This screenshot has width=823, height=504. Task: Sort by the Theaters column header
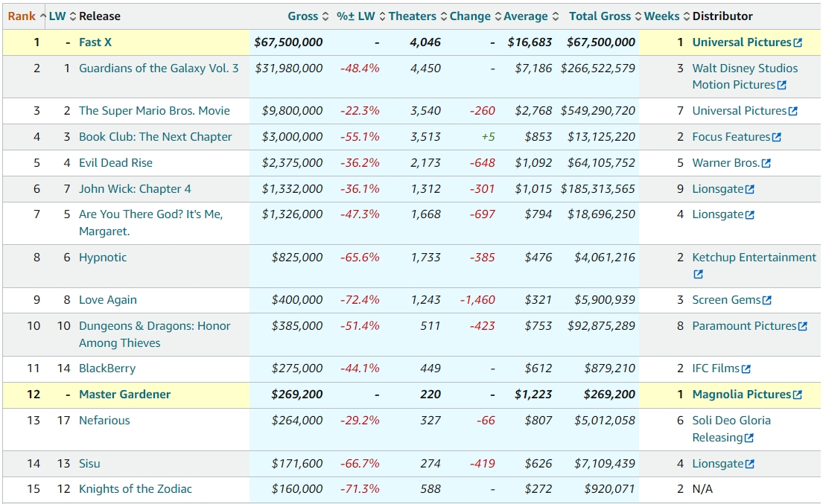click(417, 16)
